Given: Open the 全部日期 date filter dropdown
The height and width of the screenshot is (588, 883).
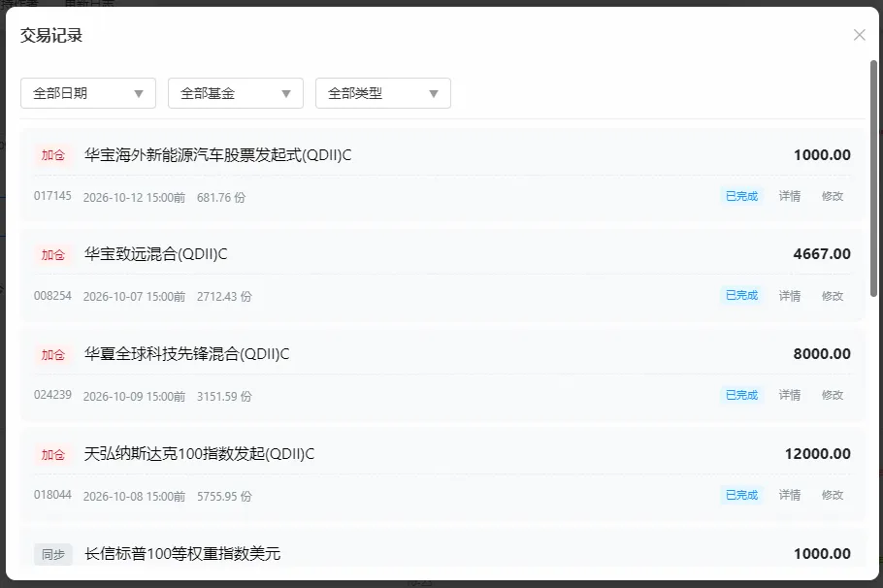Looking at the screenshot, I should [x=88, y=93].
